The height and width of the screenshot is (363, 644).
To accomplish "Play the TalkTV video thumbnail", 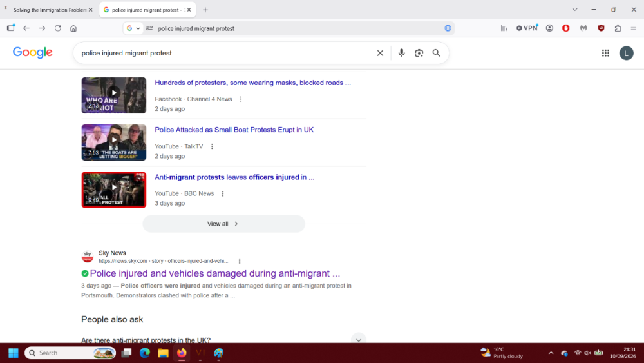I will click(x=114, y=142).
